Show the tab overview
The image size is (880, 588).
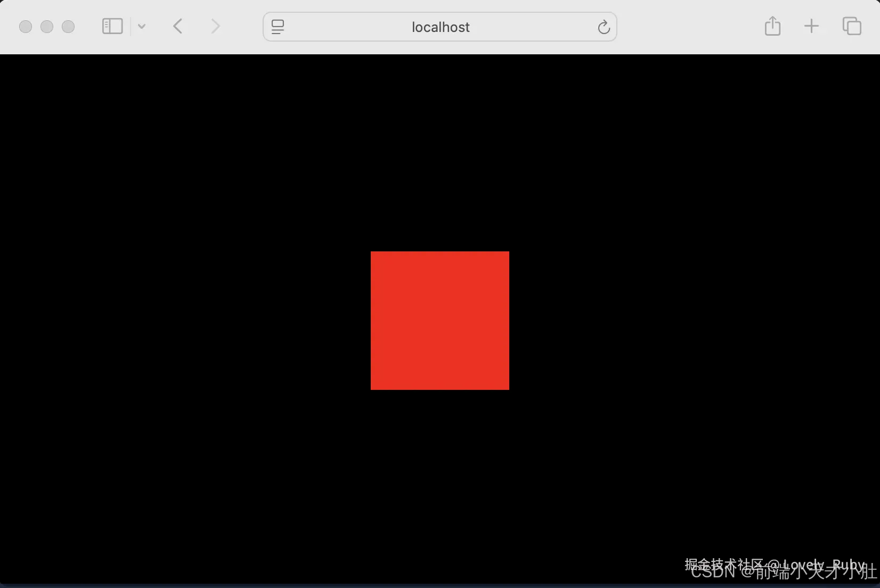tap(851, 26)
